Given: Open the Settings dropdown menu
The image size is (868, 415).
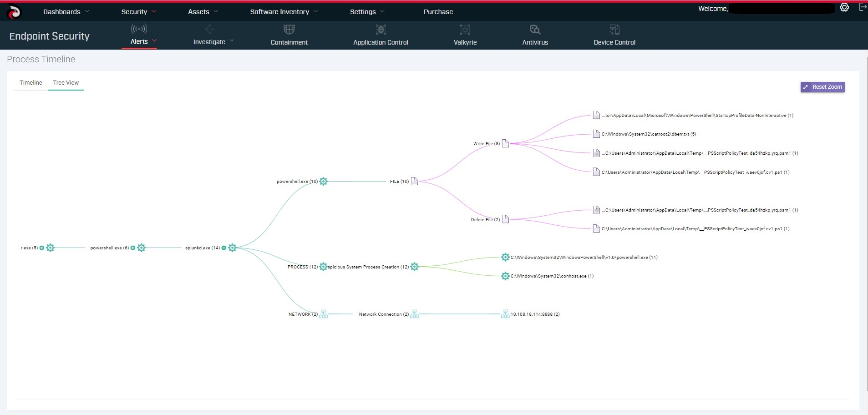Looking at the screenshot, I should (x=367, y=12).
